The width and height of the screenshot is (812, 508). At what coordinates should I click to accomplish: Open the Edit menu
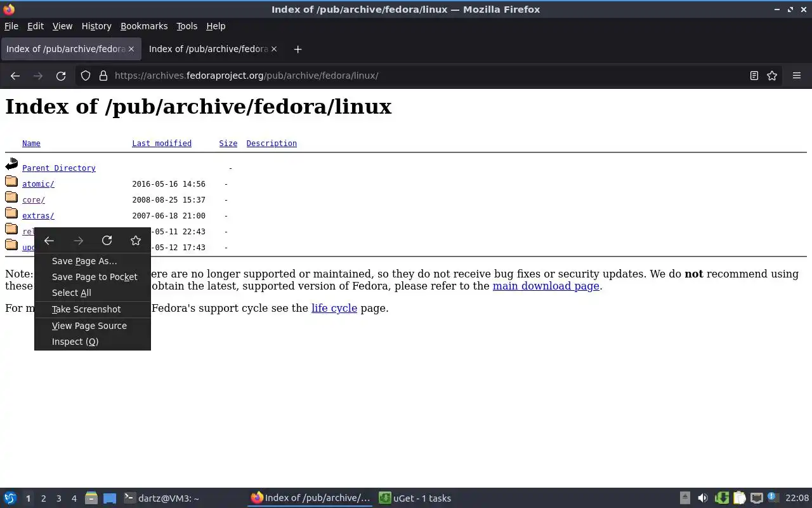[x=36, y=26]
